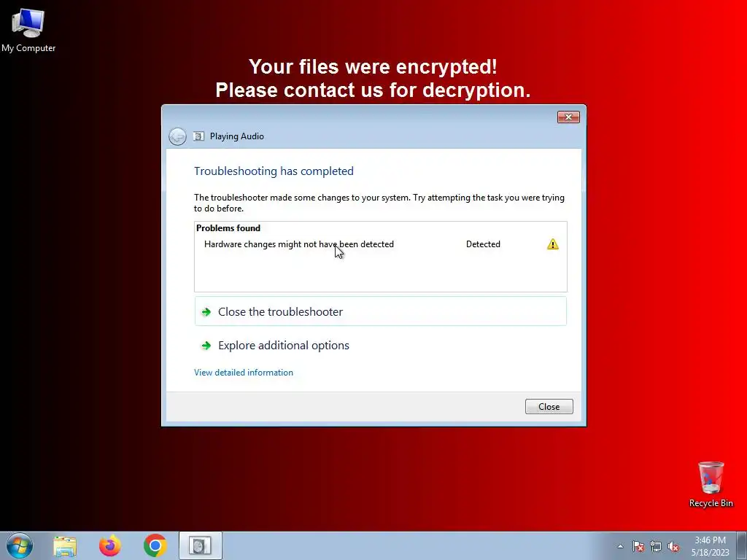Click the yellow warning icon
The width and height of the screenshot is (747, 560).
point(553,244)
